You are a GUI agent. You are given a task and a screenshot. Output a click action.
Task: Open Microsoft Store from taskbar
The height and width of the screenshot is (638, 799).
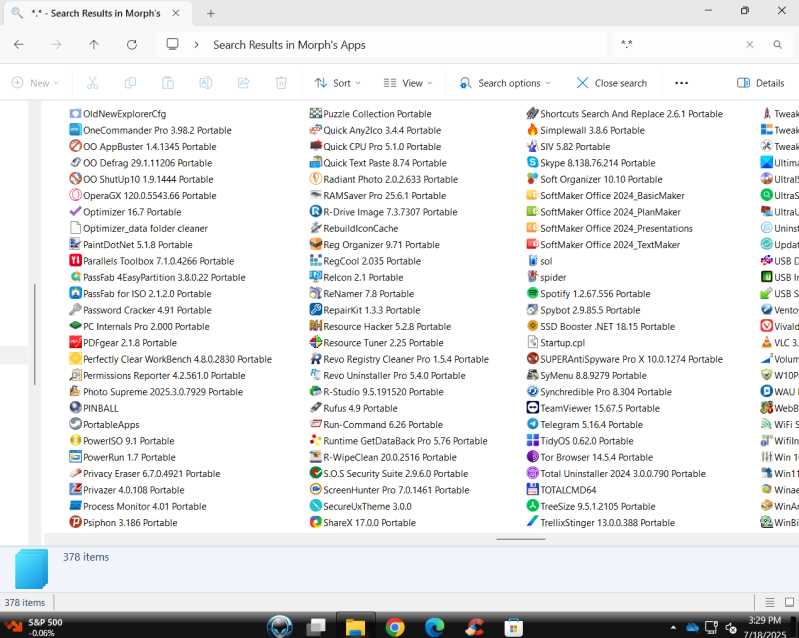click(513, 626)
